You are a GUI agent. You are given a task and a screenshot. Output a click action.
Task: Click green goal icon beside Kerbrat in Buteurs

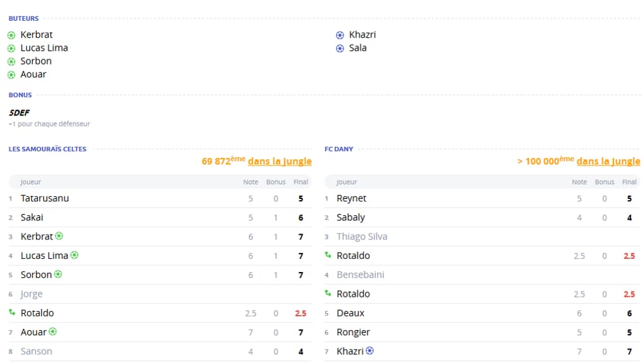12,35
